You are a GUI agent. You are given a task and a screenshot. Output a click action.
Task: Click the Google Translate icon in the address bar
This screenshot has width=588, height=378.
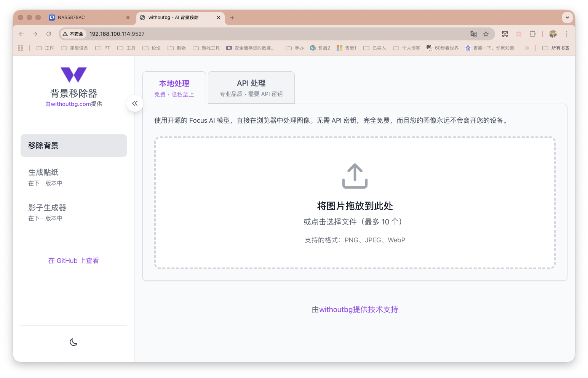point(473,34)
